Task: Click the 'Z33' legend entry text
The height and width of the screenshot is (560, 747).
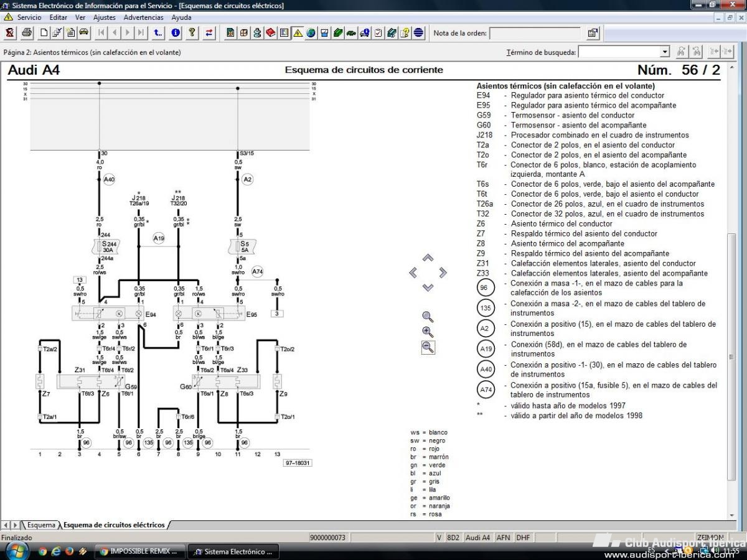Action: [483, 273]
